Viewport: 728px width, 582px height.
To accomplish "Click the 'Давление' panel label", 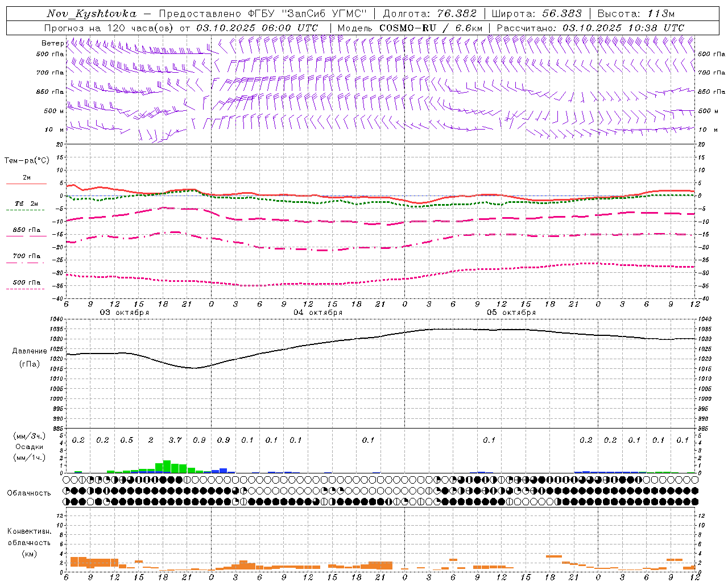I will (29, 351).
